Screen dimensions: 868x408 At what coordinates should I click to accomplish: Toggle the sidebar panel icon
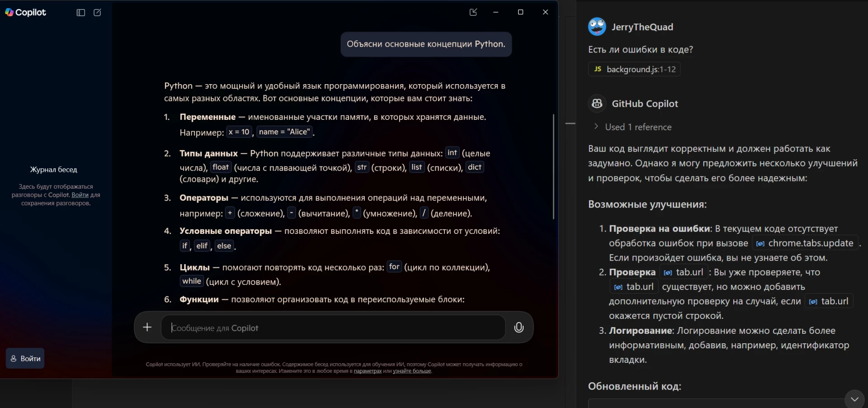tap(81, 13)
